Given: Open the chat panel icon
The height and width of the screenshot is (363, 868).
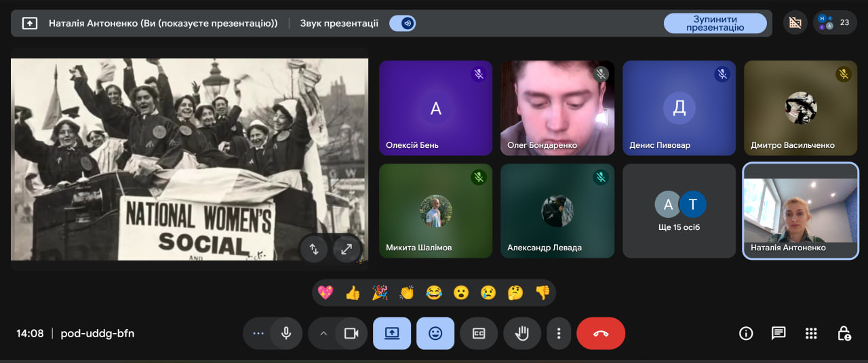Looking at the screenshot, I should [778, 333].
